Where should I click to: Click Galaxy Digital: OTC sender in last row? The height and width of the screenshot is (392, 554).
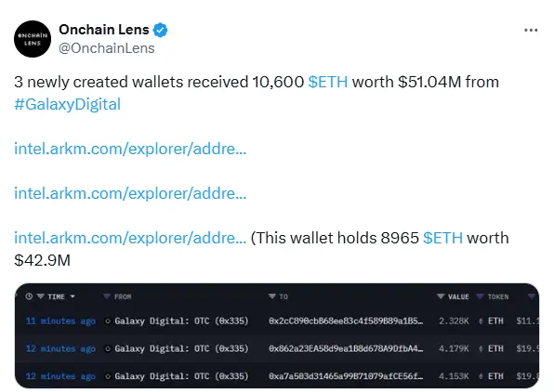(181, 376)
